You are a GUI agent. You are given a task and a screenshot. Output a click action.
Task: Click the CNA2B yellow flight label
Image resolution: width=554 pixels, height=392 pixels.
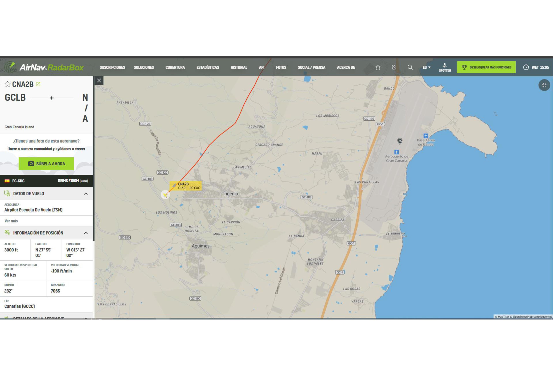186,186
